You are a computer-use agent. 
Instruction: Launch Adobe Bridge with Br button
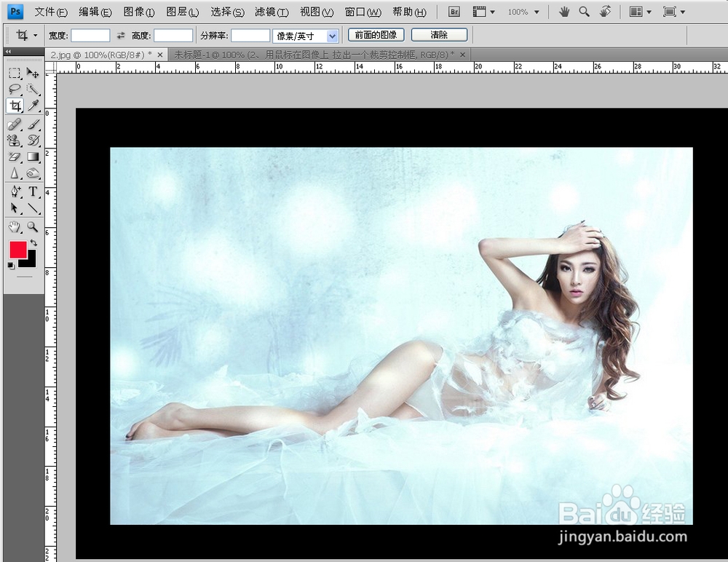click(x=454, y=12)
